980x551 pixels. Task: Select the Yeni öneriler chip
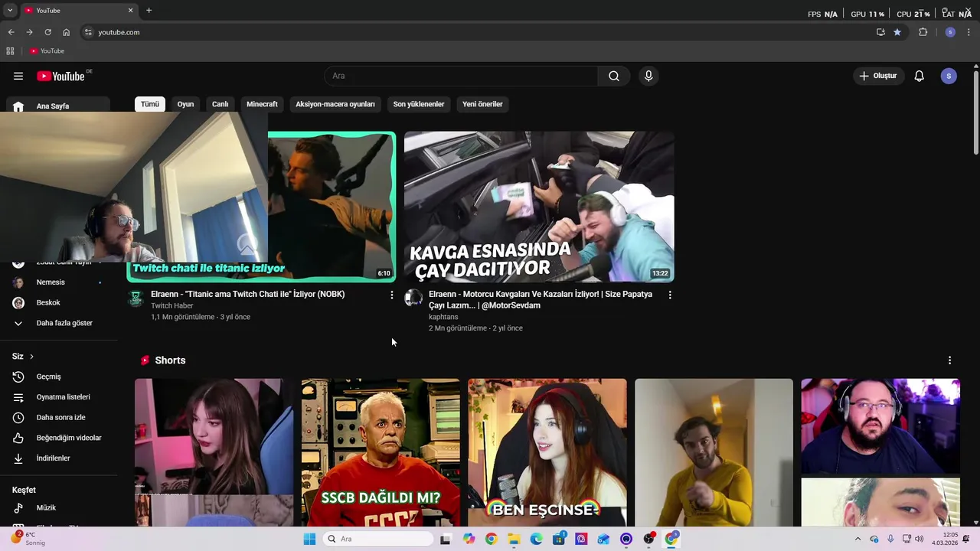(482, 104)
